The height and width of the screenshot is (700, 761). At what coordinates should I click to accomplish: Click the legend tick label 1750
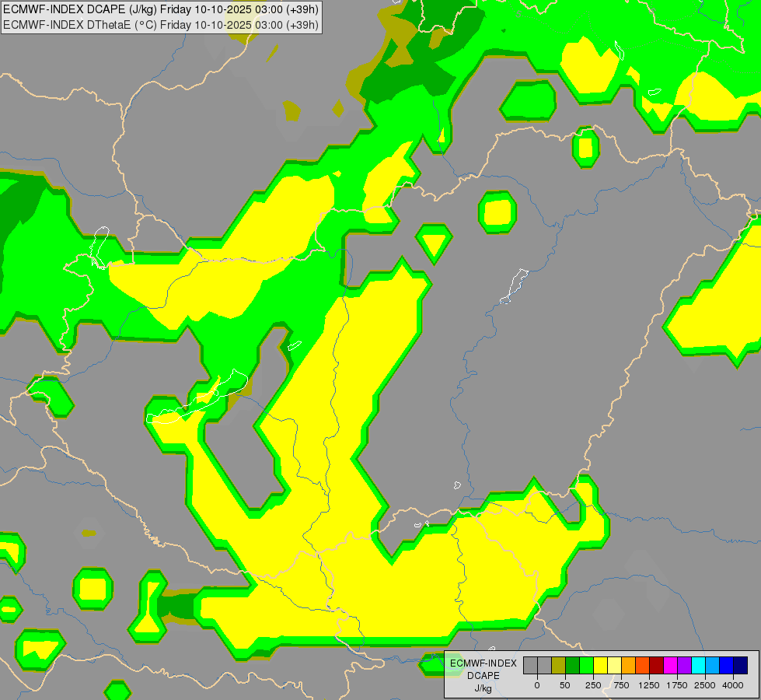point(677,685)
